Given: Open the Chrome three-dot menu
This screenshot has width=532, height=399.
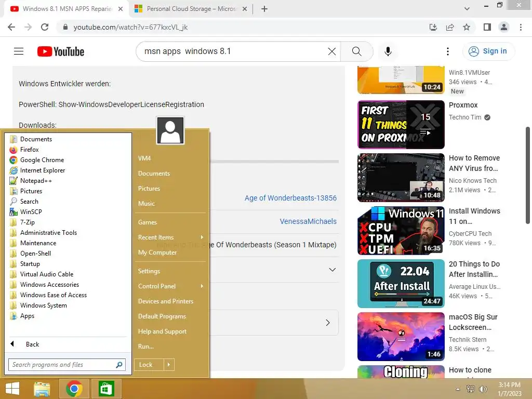Looking at the screenshot, I should tap(521, 27).
